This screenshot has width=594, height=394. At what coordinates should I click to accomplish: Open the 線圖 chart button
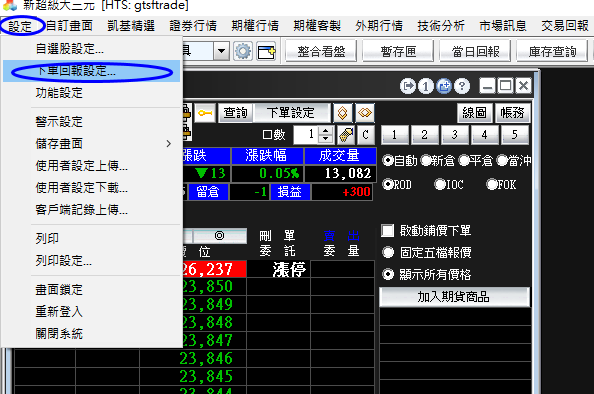pos(474,113)
